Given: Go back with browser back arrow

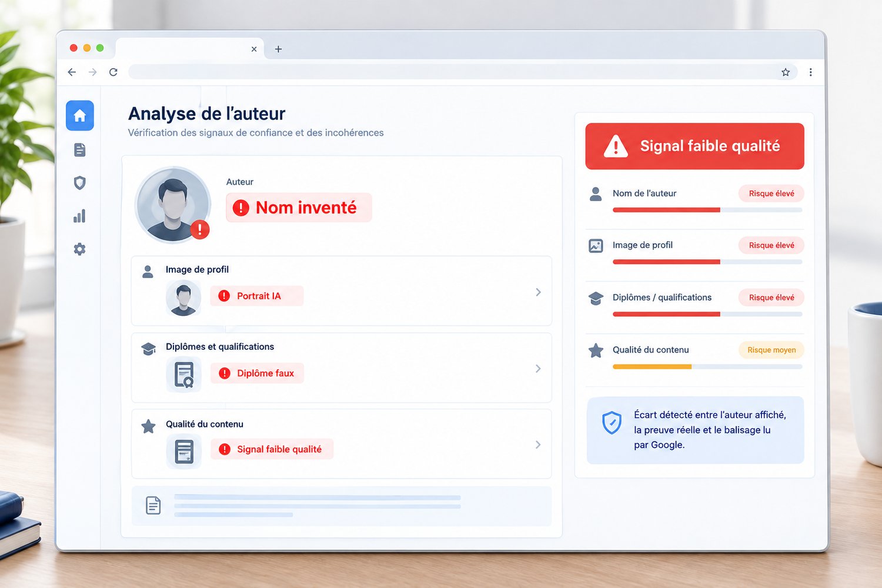Looking at the screenshot, I should coord(72,72).
